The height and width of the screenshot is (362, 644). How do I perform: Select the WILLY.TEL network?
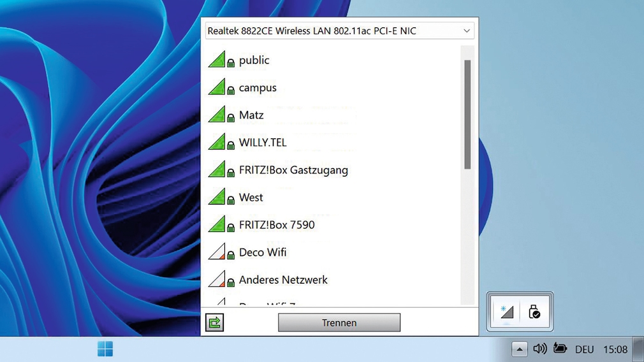point(263,143)
